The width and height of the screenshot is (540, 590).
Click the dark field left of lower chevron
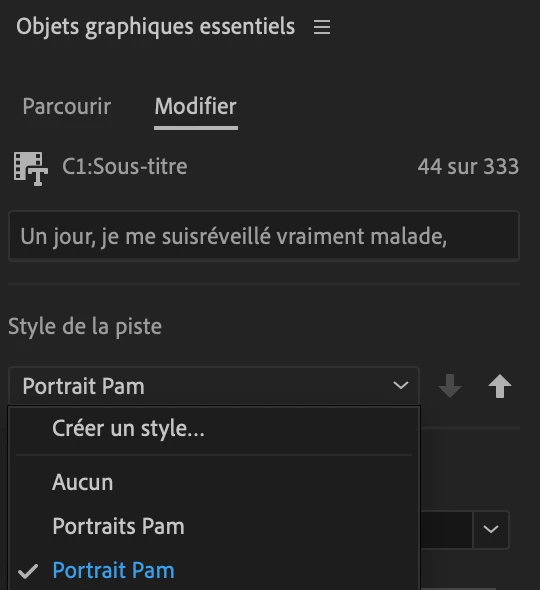click(446, 529)
